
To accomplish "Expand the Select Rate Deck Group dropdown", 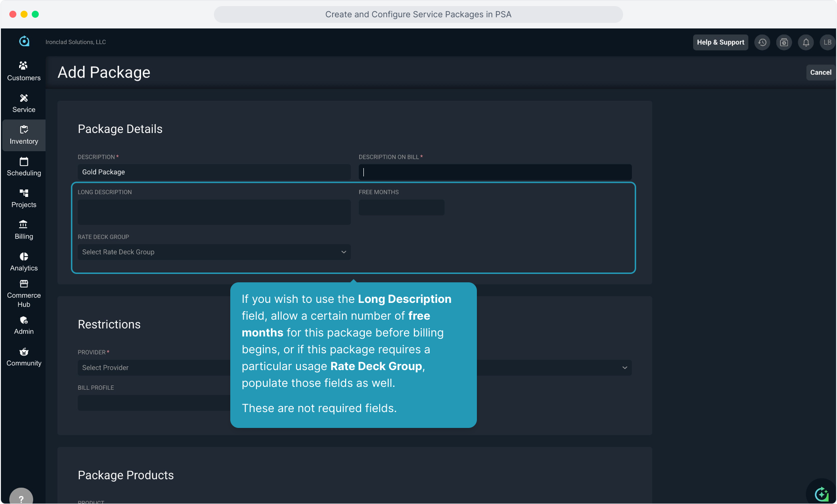I will tap(214, 252).
